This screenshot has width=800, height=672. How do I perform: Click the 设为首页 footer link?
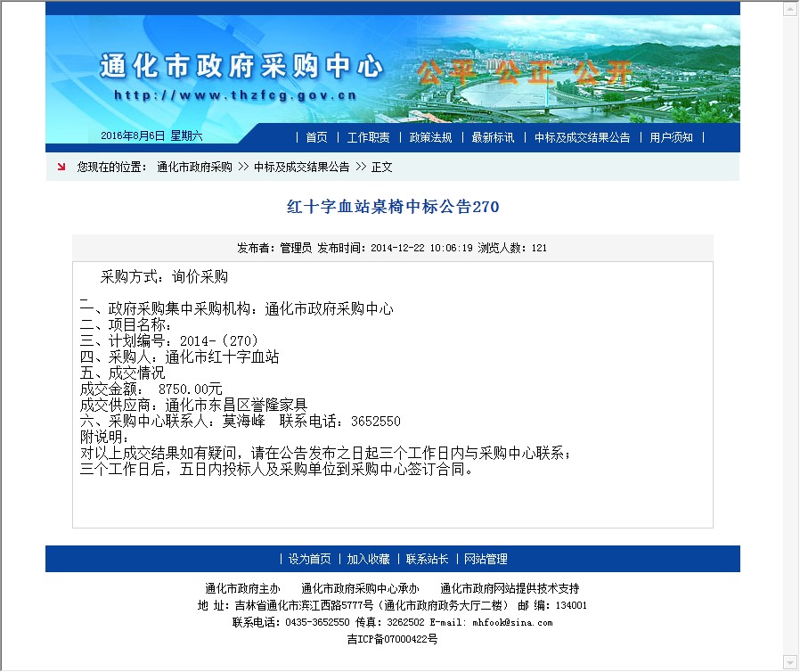click(x=309, y=559)
